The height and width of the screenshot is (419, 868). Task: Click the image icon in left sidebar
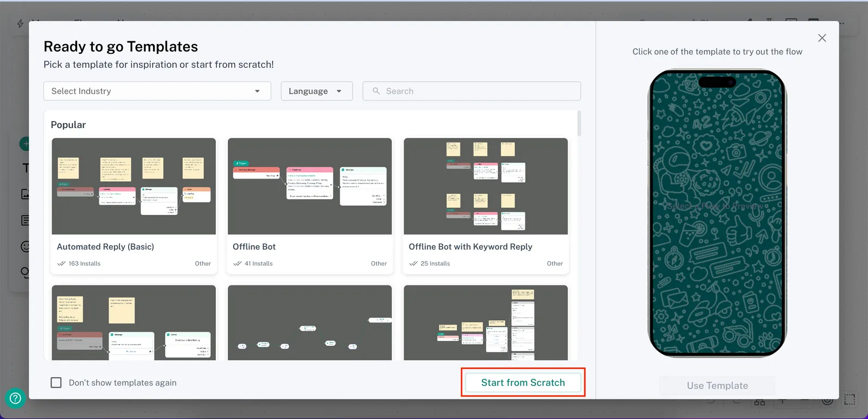(25, 194)
